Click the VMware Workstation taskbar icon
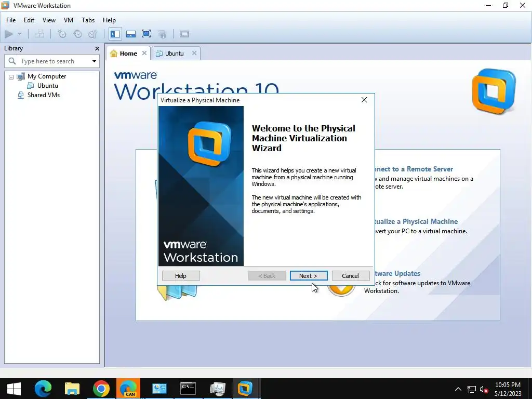532x399 pixels. coord(245,389)
